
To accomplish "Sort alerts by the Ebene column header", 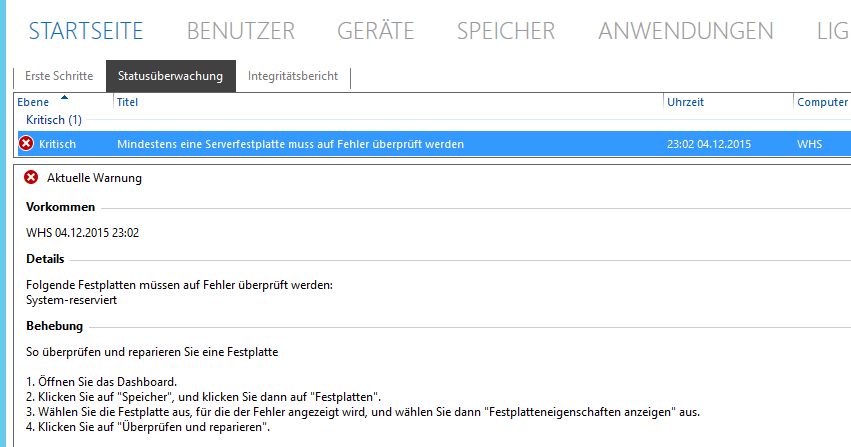I will (34, 103).
